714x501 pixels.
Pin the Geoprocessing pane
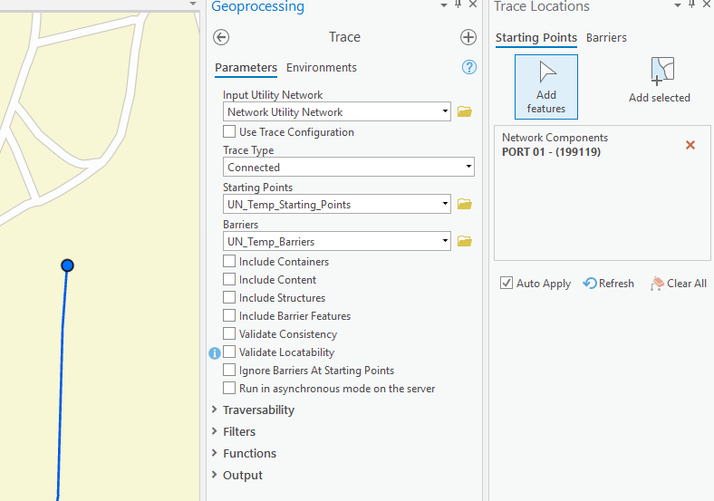pos(458,5)
